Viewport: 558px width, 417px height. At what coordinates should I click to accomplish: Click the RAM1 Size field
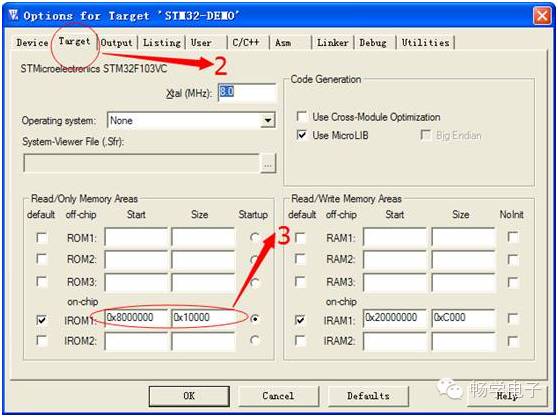pyautogui.click(x=463, y=237)
